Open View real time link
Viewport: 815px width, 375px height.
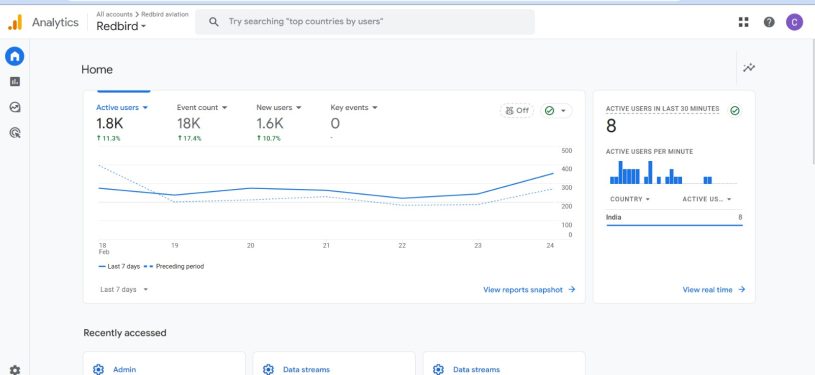coord(714,290)
